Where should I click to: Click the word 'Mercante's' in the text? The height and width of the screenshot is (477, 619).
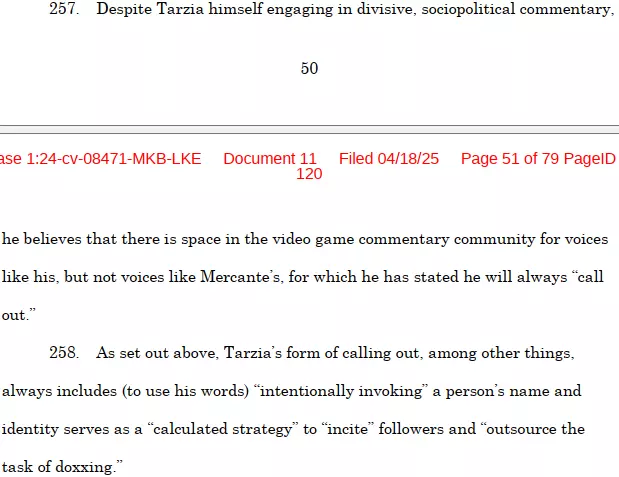[242, 276]
